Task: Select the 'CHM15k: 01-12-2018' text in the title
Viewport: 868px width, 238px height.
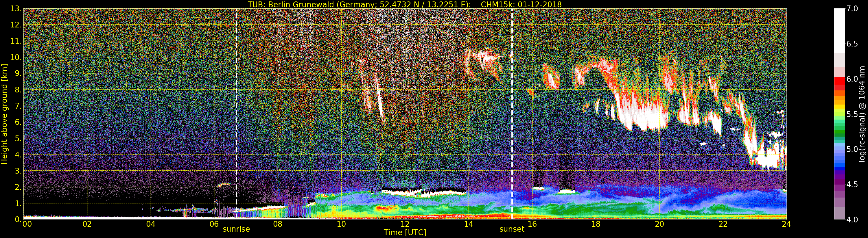Action: coord(521,4)
